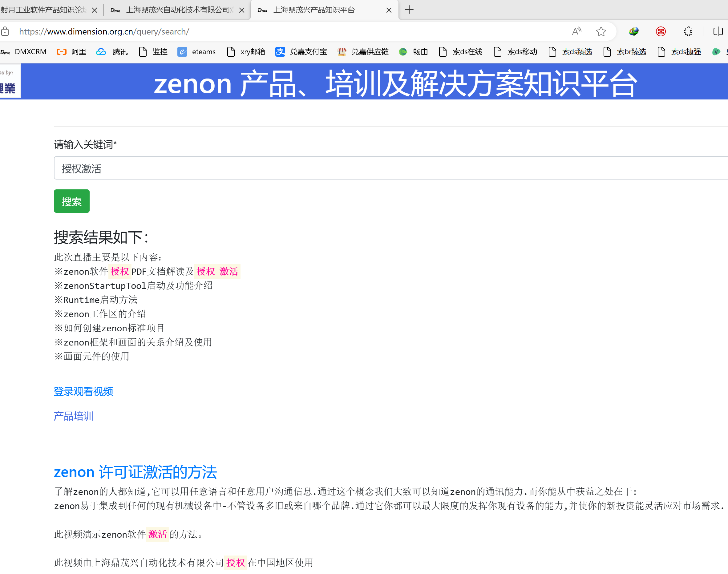Click the green V bookmark icon

pyautogui.click(x=716, y=52)
